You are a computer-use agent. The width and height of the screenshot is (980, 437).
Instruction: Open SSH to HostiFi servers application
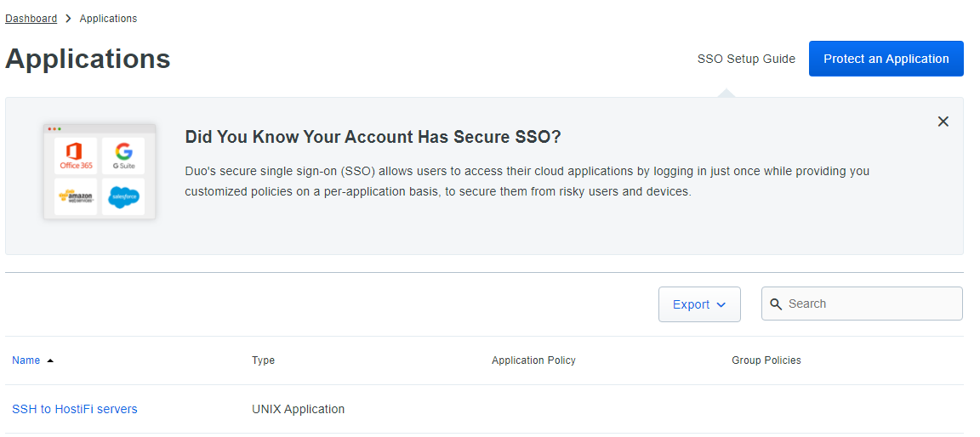pyautogui.click(x=75, y=409)
